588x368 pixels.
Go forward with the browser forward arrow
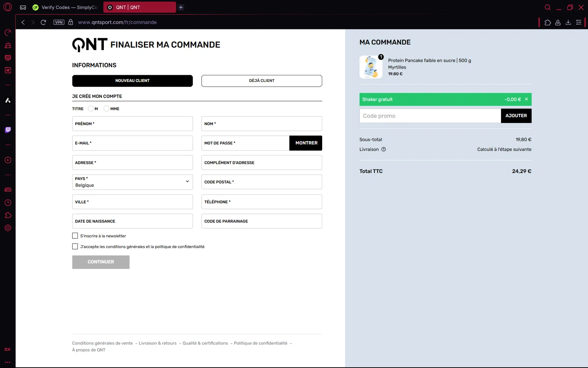point(33,22)
